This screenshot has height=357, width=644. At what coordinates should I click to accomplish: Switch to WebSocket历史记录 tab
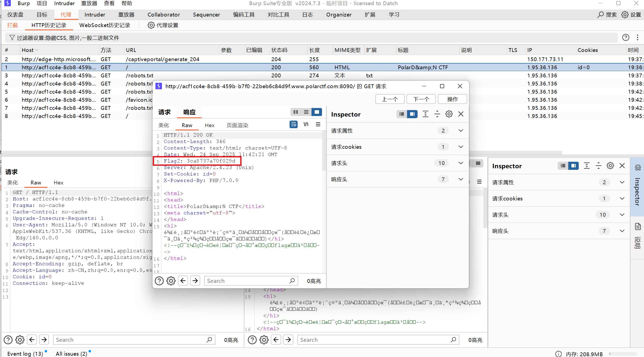click(105, 25)
